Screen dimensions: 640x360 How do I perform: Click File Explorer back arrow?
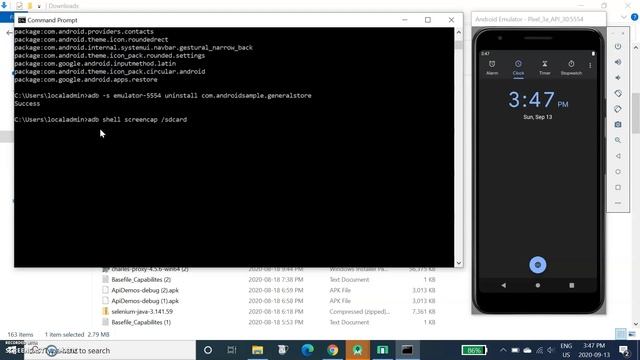pos(9,33)
